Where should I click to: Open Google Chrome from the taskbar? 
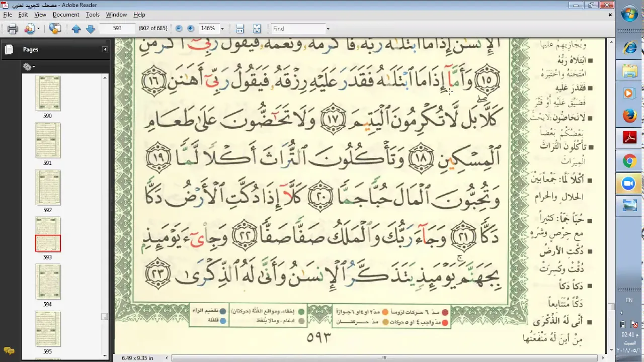(629, 161)
